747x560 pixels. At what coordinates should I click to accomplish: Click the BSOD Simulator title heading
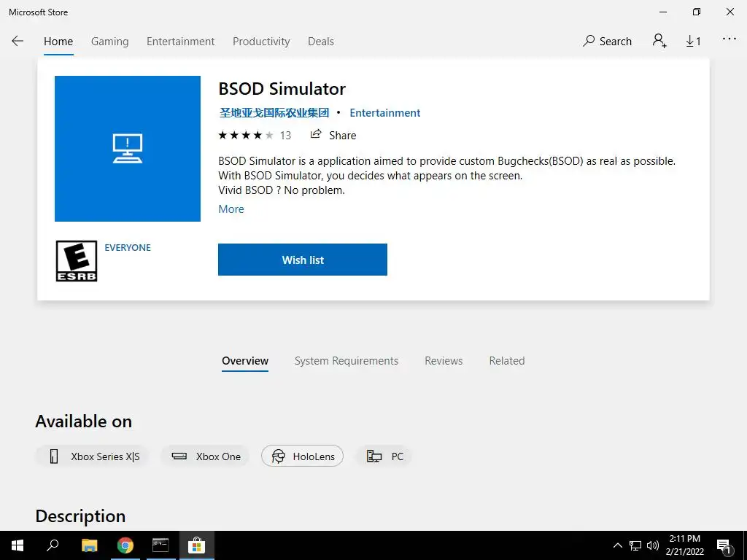(x=282, y=89)
